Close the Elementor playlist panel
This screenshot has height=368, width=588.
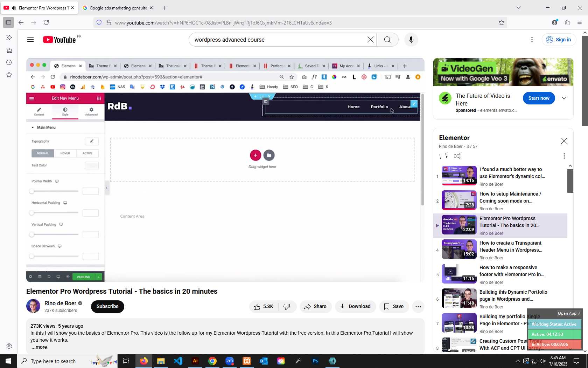point(564,141)
